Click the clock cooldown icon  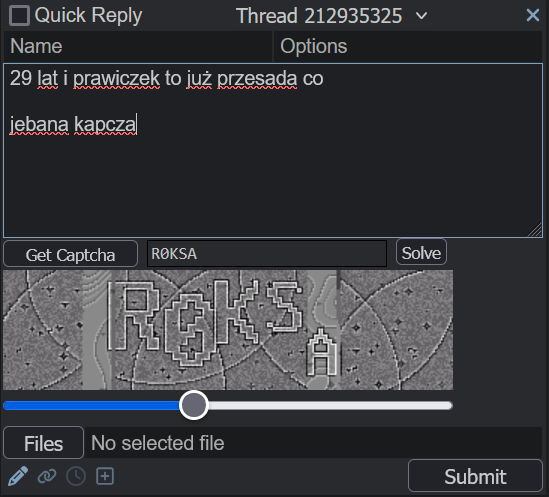[x=76, y=476]
